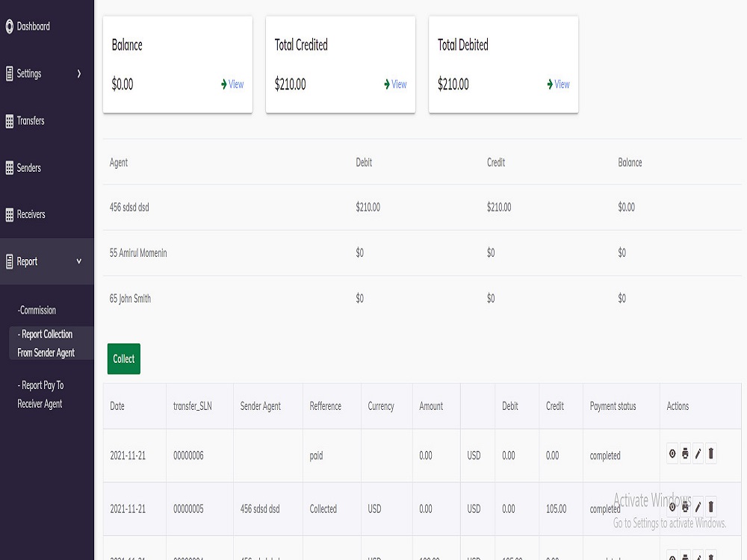The height and width of the screenshot is (560, 747).
Task: Click the green arrow icon on Total Debited card
Action: [x=550, y=84]
